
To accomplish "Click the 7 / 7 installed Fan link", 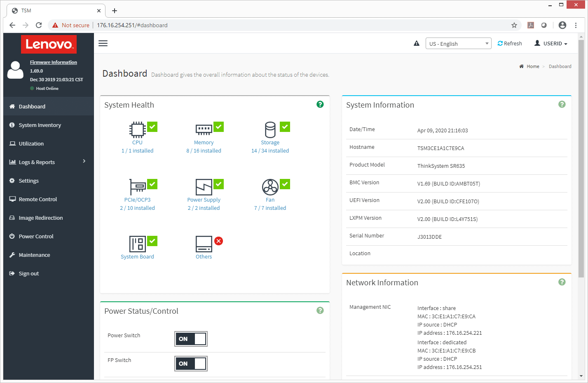I will [x=270, y=208].
